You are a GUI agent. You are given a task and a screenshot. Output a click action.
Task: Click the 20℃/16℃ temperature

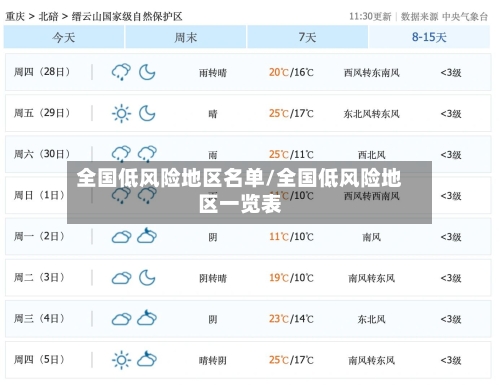291,72
